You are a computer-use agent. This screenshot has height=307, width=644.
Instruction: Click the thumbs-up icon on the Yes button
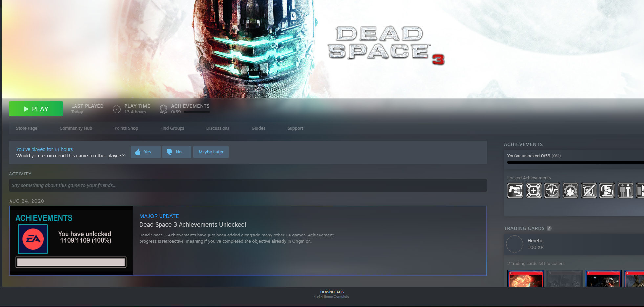coord(138,152)
